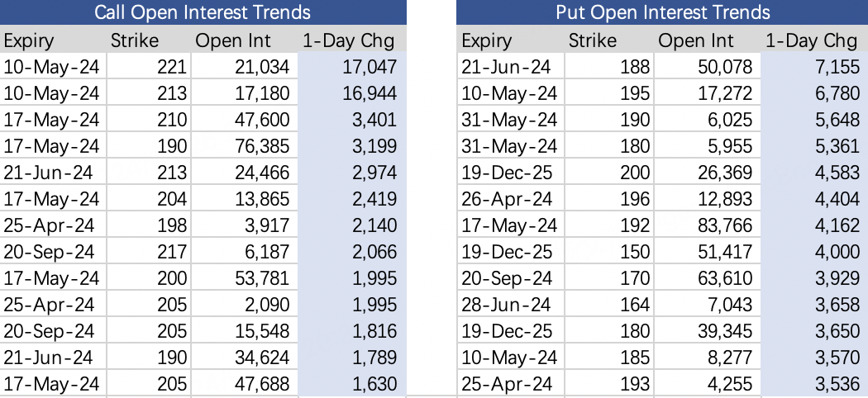Click the Call Open Interest Trends title

point(203,12)
